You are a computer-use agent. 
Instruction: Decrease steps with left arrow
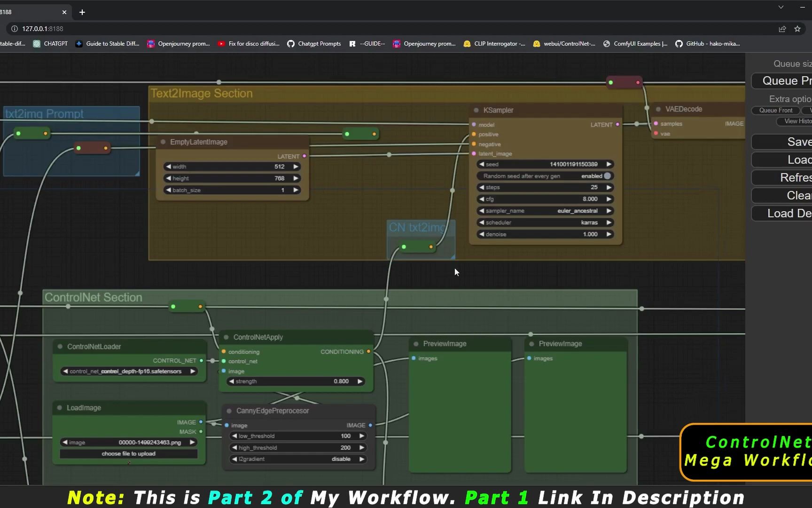click(482, 187)
